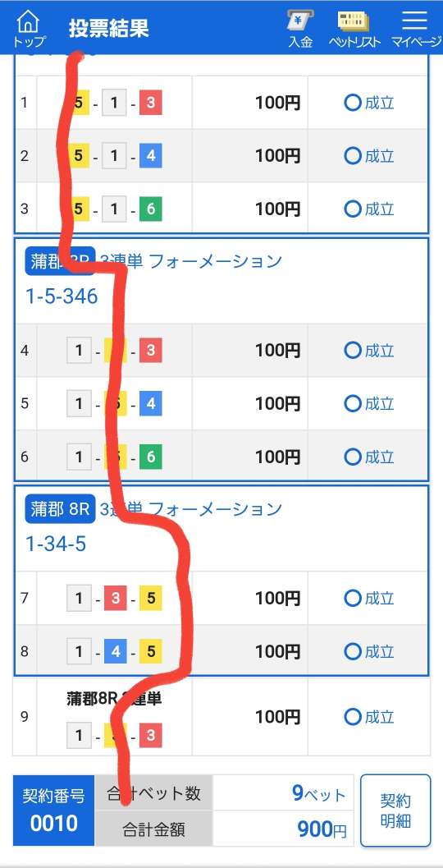The image size is (443, 868).
Task: Click the 投票結果 page title
Action: [x=109, y=29]
